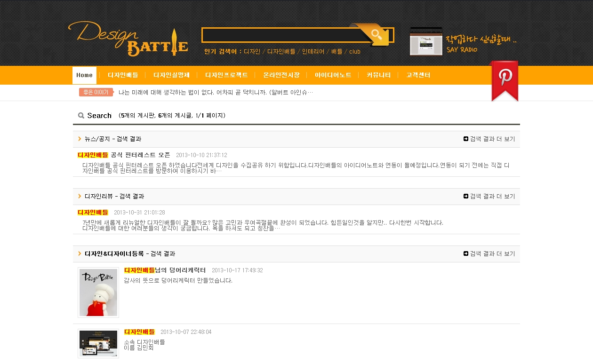Open the 고객센터 menu item

coord(418,75)
